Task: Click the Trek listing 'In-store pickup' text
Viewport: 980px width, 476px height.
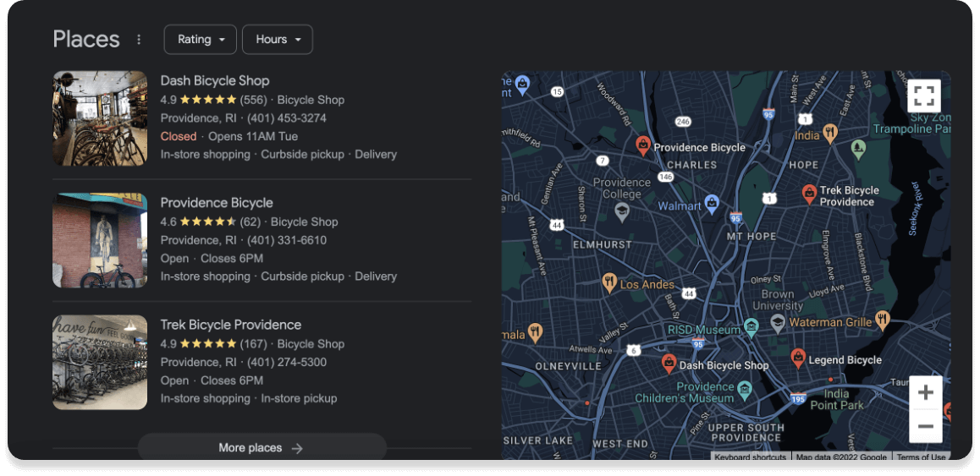Action: point(299,398)
